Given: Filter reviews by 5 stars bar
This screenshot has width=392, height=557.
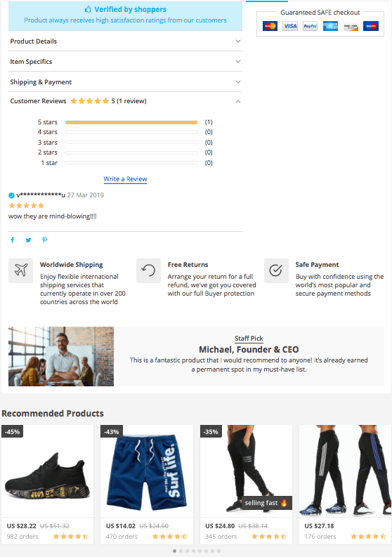Looking at the screenshot, I should [x=131, y=122].
